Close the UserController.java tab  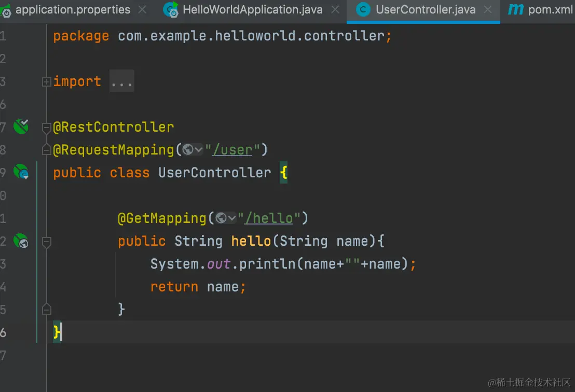coord(488,10)
